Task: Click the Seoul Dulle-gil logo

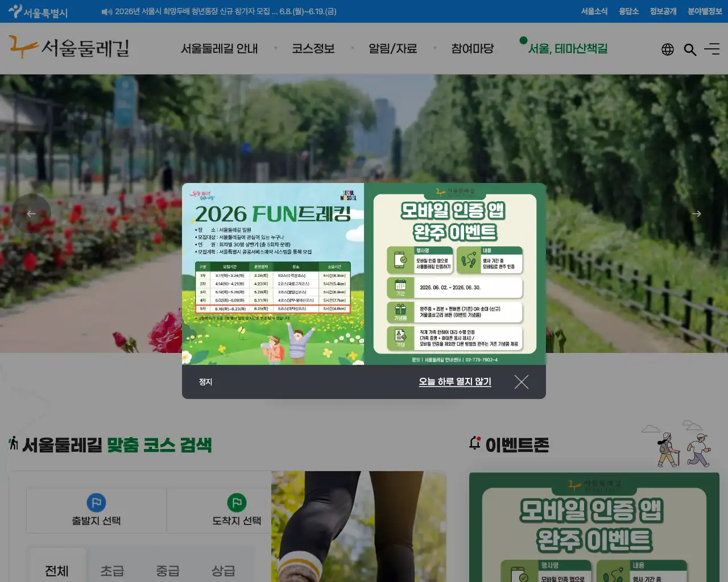Action: click(69, 48)
